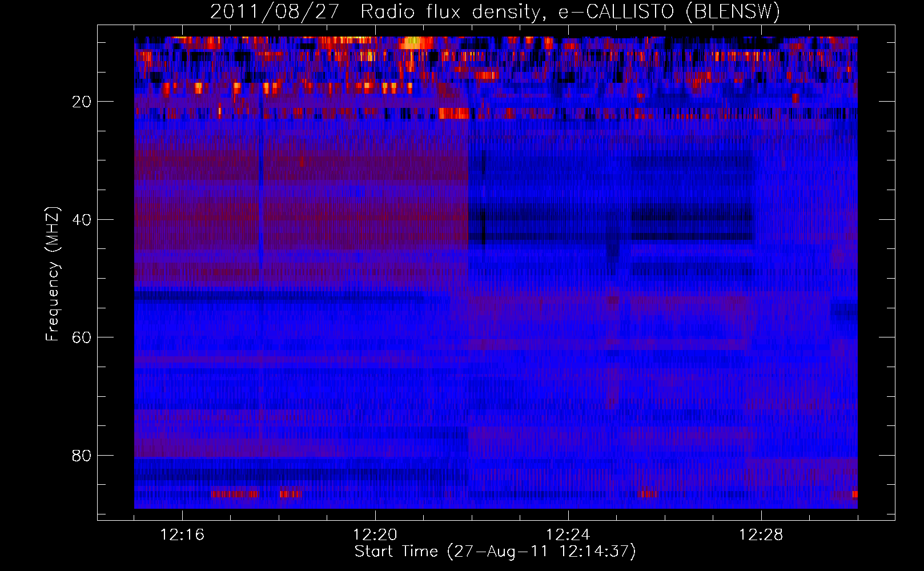This screenshot has width=924, height=571.
Task: Click the 80 frequency tick label
Action: pos(82,456)
